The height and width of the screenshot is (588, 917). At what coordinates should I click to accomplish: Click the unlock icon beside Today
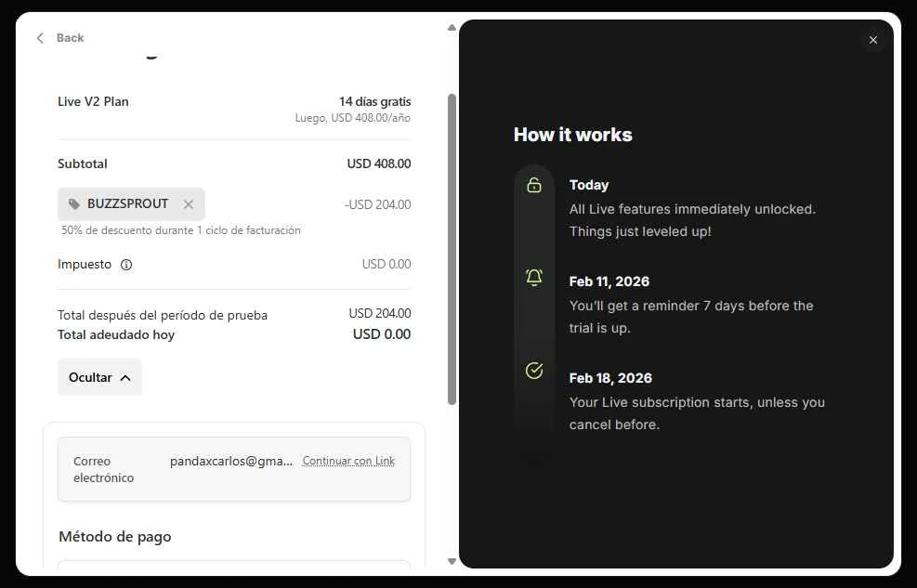534,185
